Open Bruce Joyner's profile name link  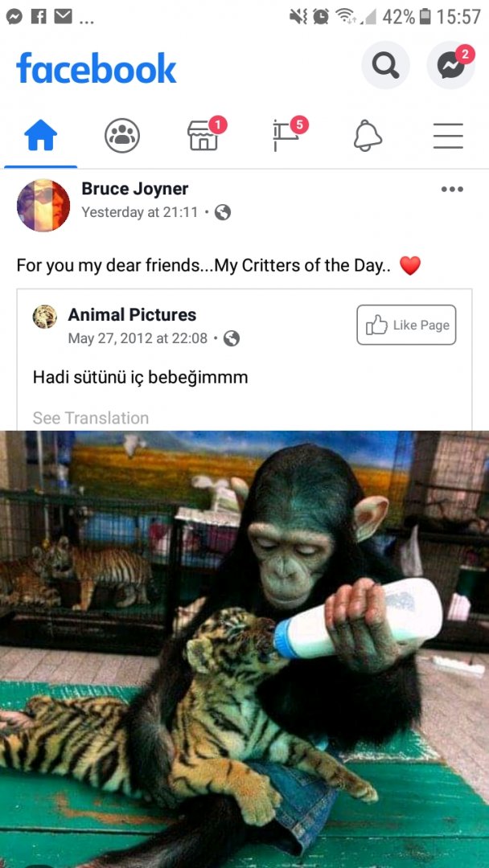pos(135,189)
